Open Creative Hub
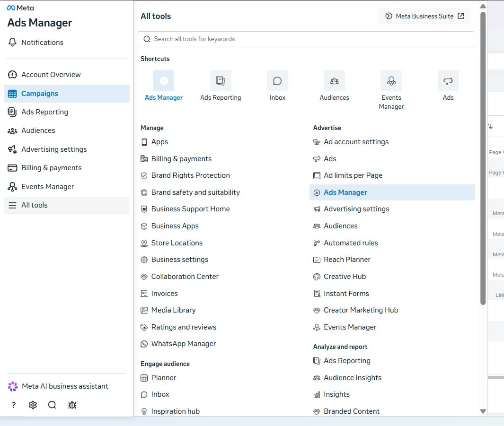 click(339, 277)
